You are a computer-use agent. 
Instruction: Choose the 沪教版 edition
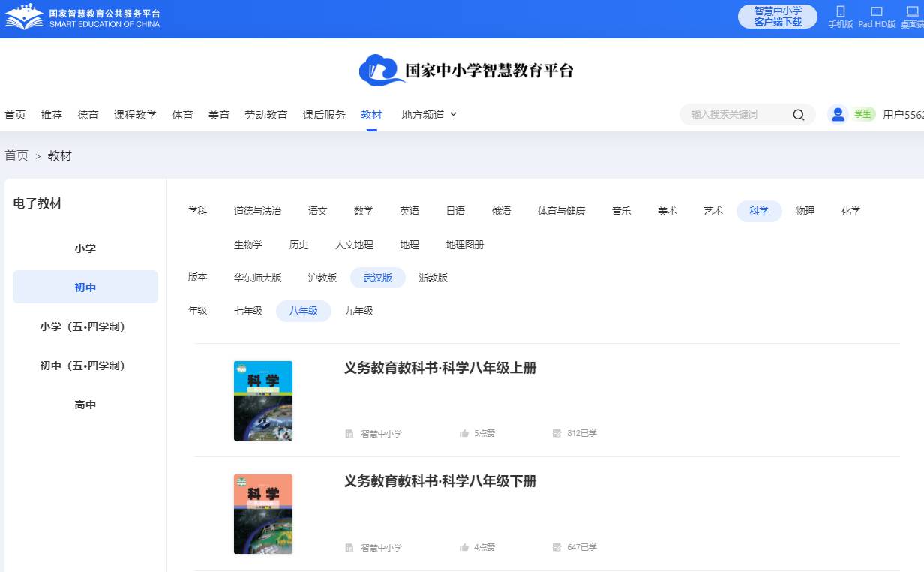322,278
